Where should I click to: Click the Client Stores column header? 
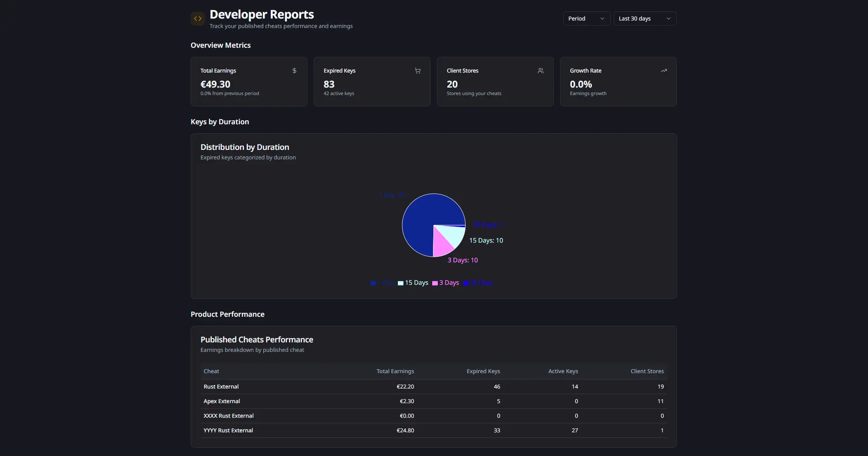(x=647, y=371)
